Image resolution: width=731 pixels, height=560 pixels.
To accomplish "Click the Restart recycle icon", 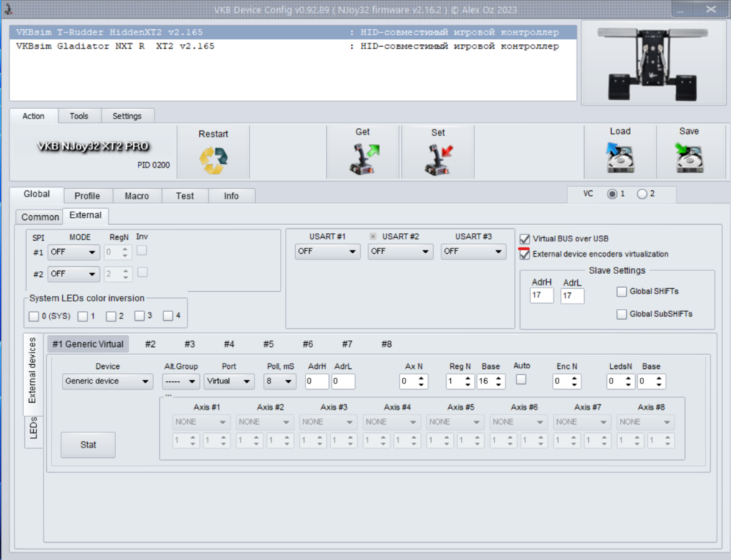I will point(213,159).
